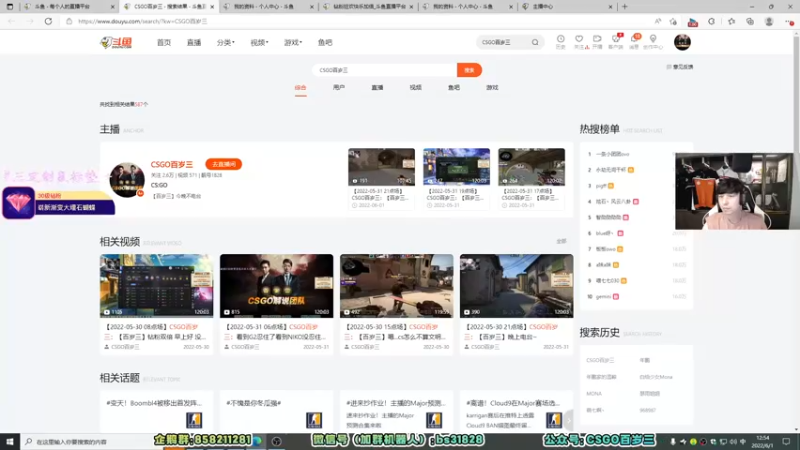The image size is (800, 450).
Task: Select the 综合 results tab
Action: tap(301, 88)
